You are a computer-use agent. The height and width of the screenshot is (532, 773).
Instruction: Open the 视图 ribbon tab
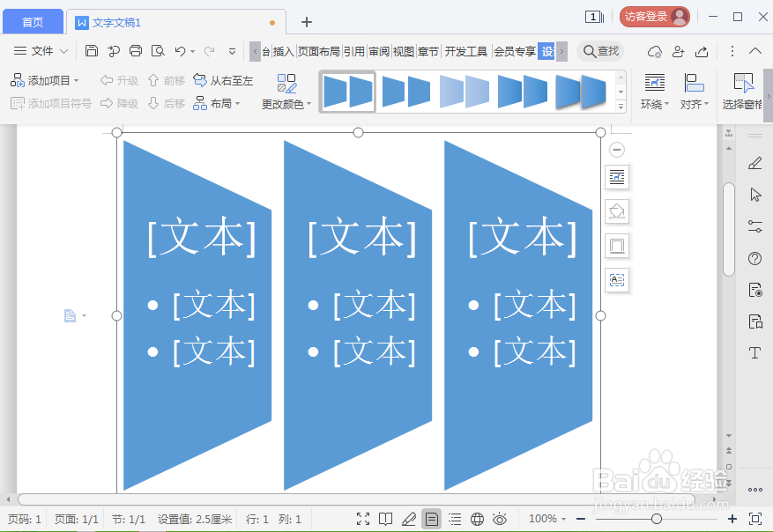[x=404, y=51]
